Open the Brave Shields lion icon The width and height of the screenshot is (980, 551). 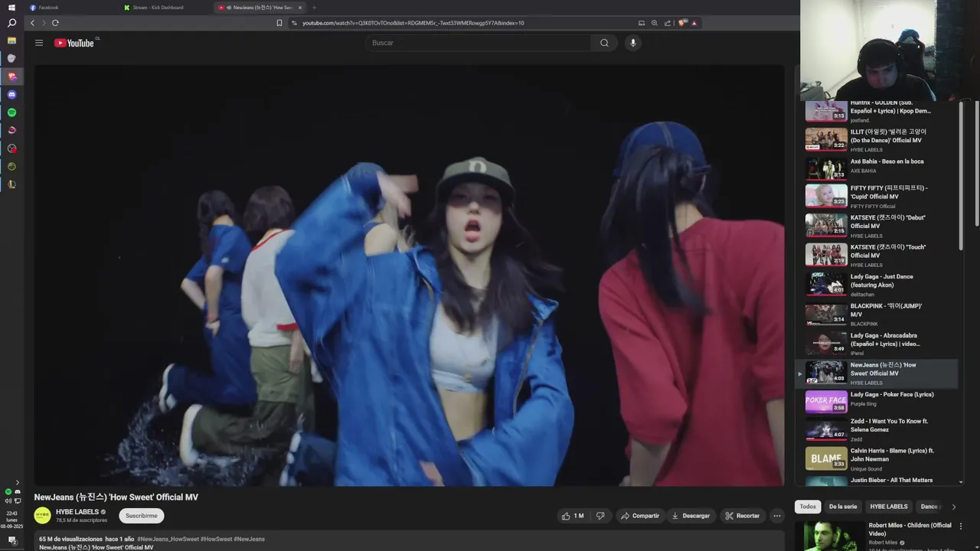pos(683,23)
